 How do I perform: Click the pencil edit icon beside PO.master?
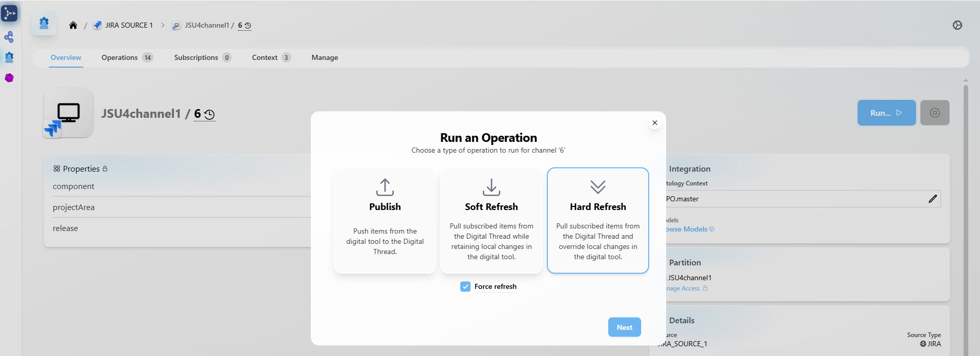(932, 199)
